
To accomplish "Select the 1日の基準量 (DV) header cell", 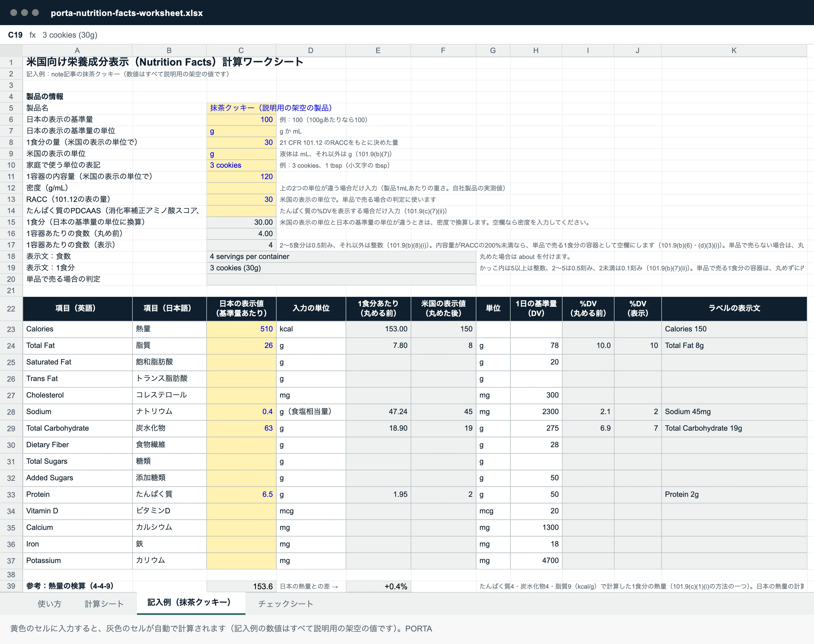I will coord(536,308).
